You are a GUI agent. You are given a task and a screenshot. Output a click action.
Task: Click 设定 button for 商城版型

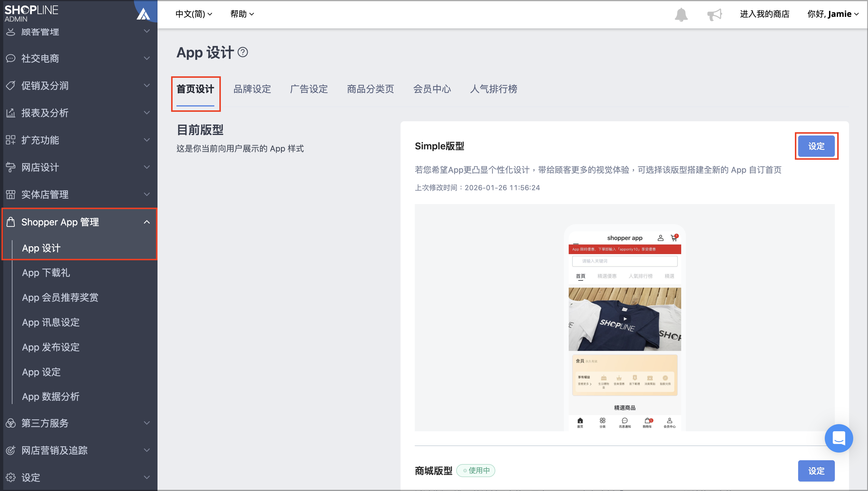(x=816, y=471)
